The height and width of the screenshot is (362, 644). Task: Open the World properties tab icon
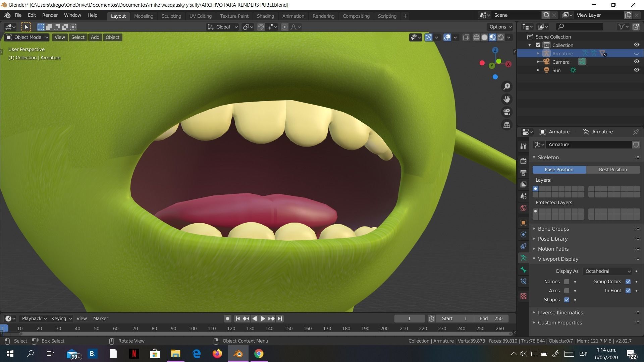(523, 208)
